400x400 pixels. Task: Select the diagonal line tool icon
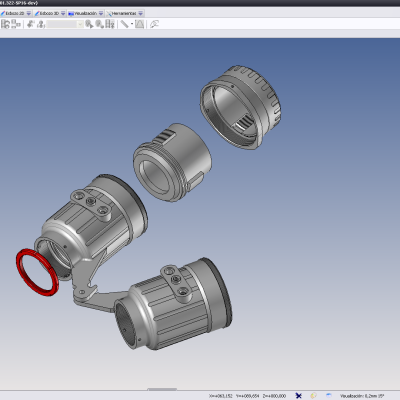point(124,24)
